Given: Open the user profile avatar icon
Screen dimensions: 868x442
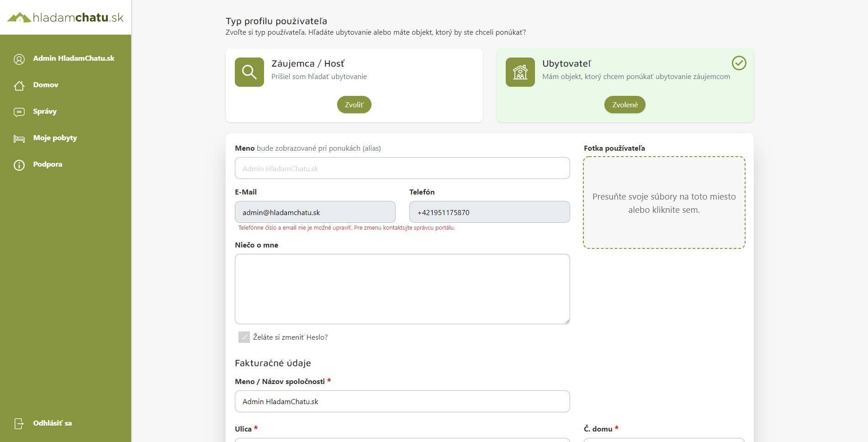Looking at the screenshot, I should 19,59.
